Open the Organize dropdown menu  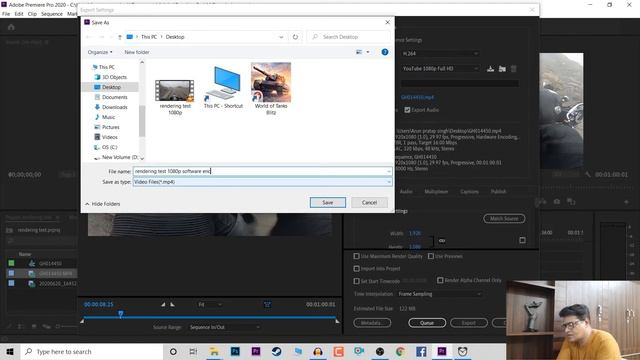[x=100, y=52]
